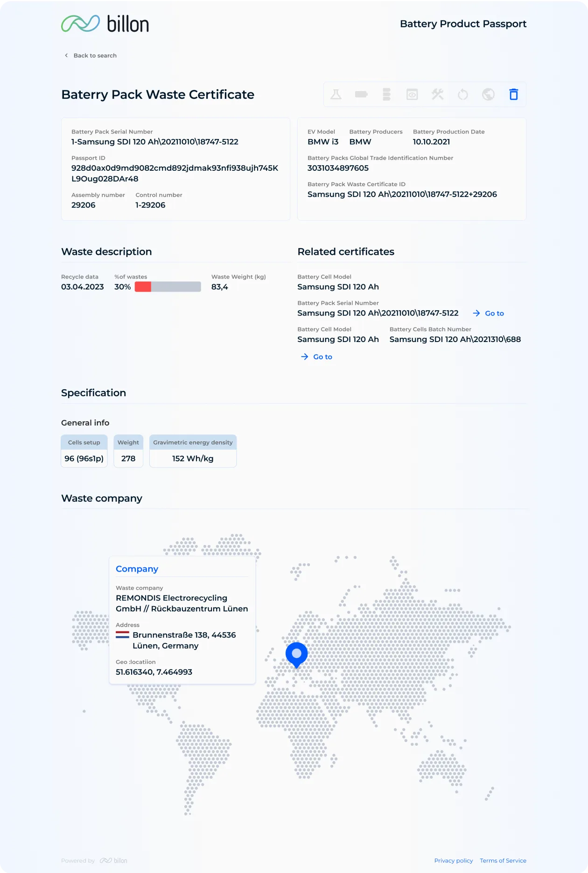Click recycle date 03.04.2023
Image resolution: width=588 pixels, height=873 pixels.
click(x=83, y=287)
